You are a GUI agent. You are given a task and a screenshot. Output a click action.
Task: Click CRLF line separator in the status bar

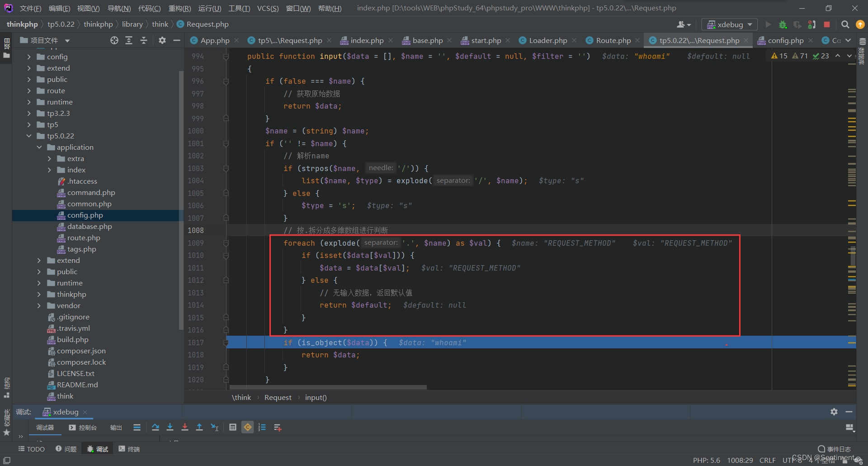click(768, 460)
